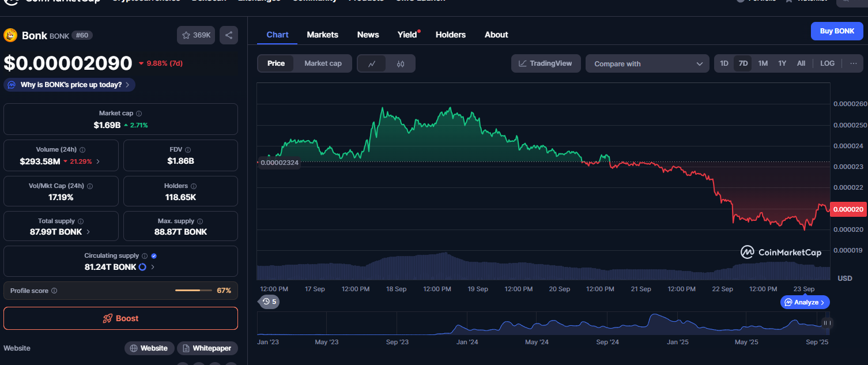868x365 pixels.
Task: Open the Holders tab
Action: [x=451, y=35]
